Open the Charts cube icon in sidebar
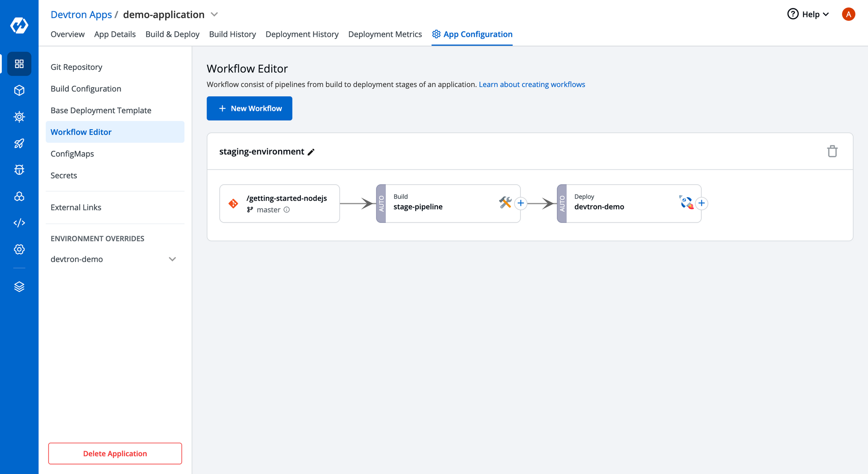Image resolution: width=868 pixels, height=474 pixels. (19, 90)
